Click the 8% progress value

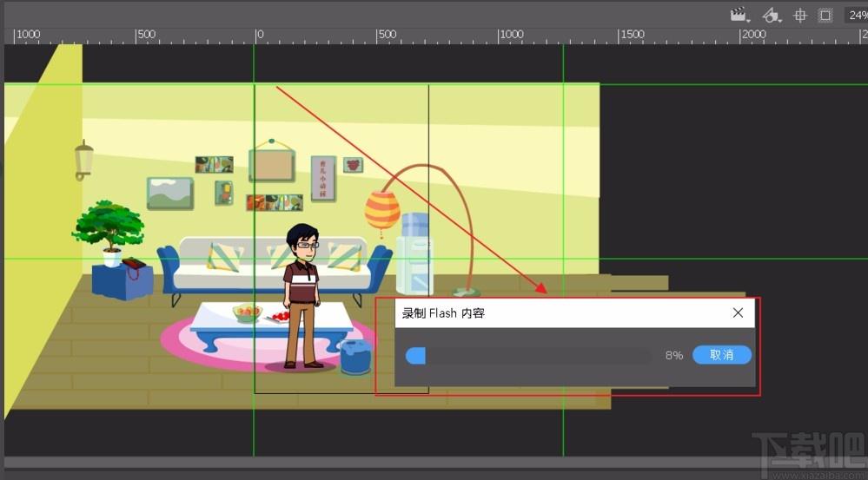(x=673, y=356)
